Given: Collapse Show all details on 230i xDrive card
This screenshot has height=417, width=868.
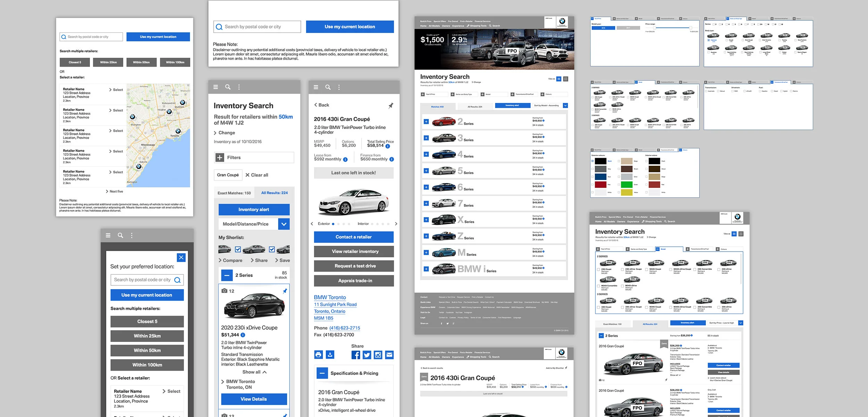Looking at the screenshot, I should coord(254,372).
